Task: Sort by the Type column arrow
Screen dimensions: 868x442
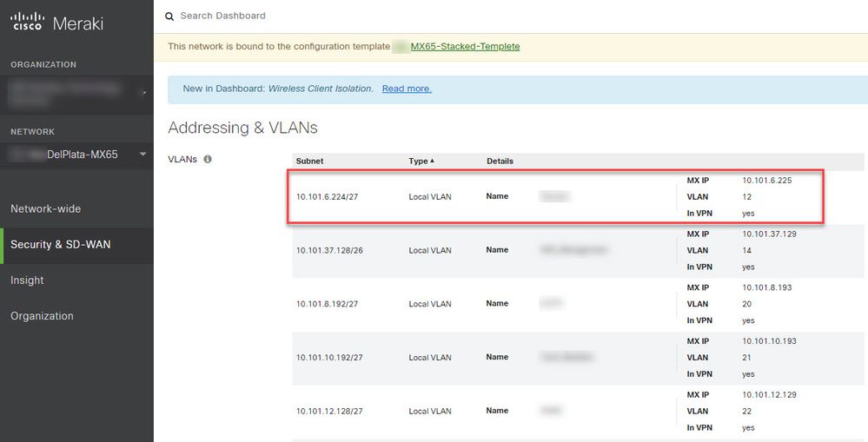Action: [x=432, y=161]
